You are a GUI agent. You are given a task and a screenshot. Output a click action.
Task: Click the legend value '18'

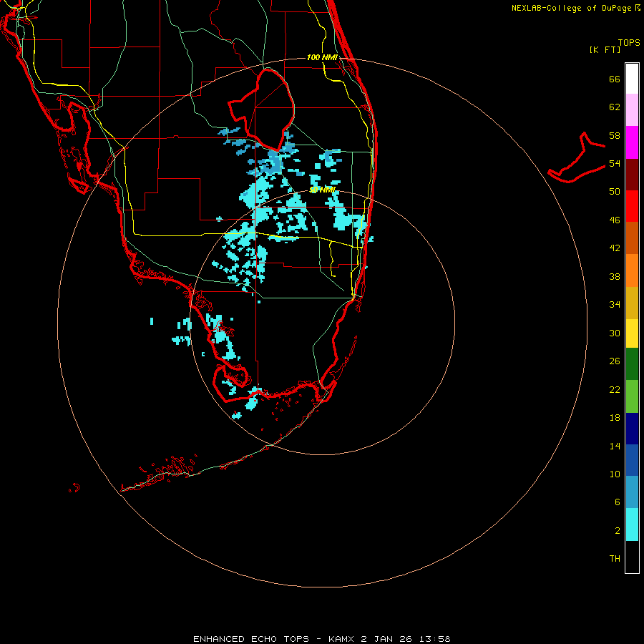pos(615,418)
